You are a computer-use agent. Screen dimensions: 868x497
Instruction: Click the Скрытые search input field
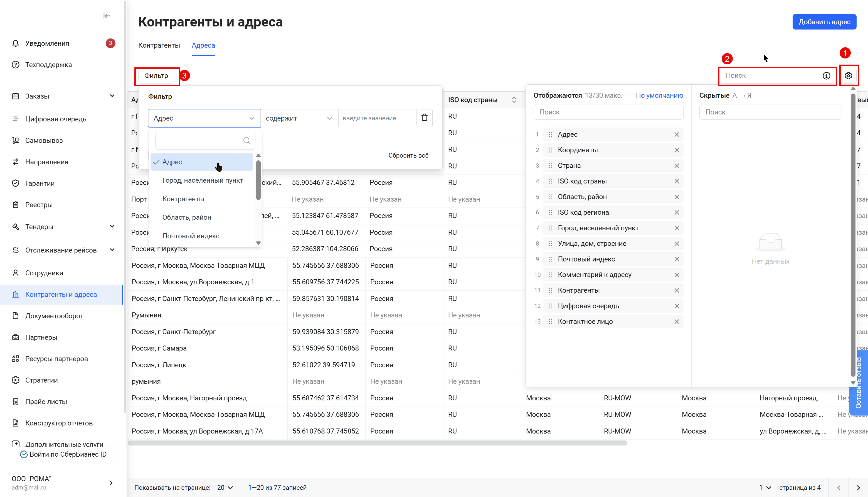point(770,112)
